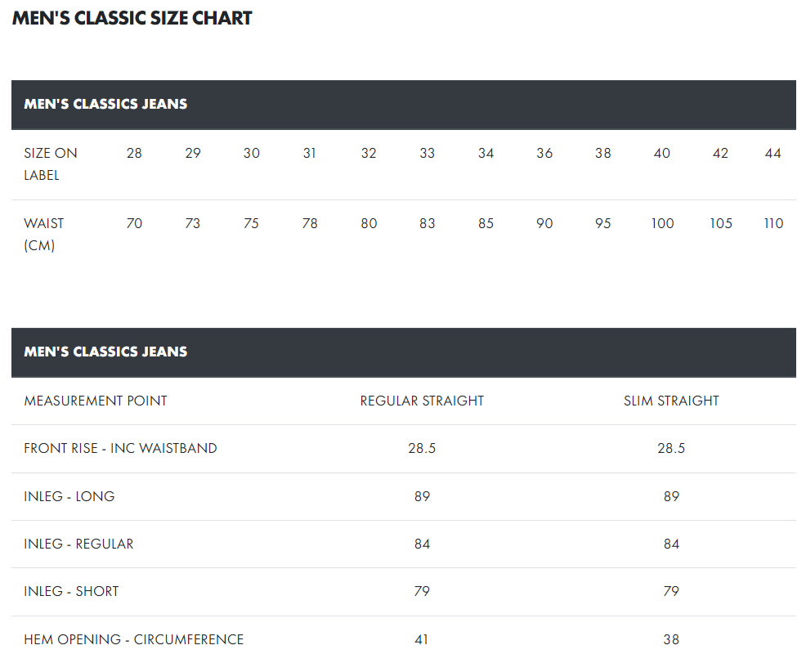
Task: Click the Inleg - Short value under Slim Straight
Action: [671, 591]
